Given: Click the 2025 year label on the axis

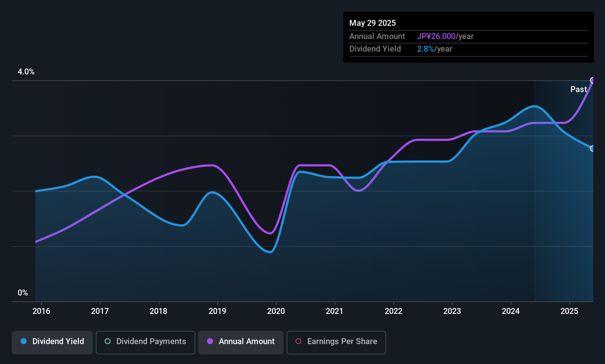Looking at the screenshot, I should point(569,311).
